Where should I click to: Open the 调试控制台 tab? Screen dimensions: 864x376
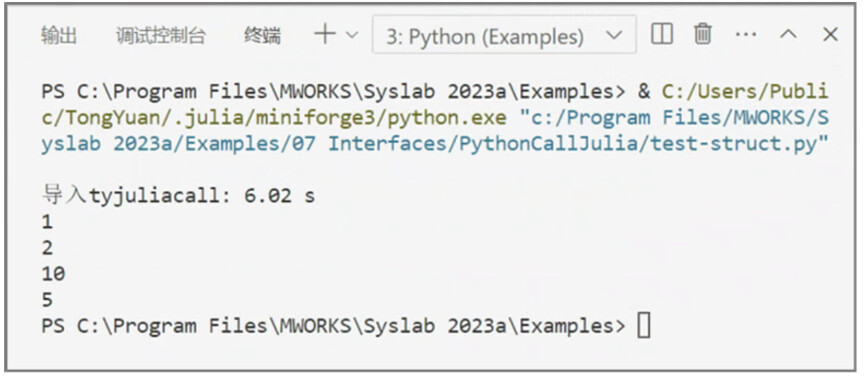(161, 36)
